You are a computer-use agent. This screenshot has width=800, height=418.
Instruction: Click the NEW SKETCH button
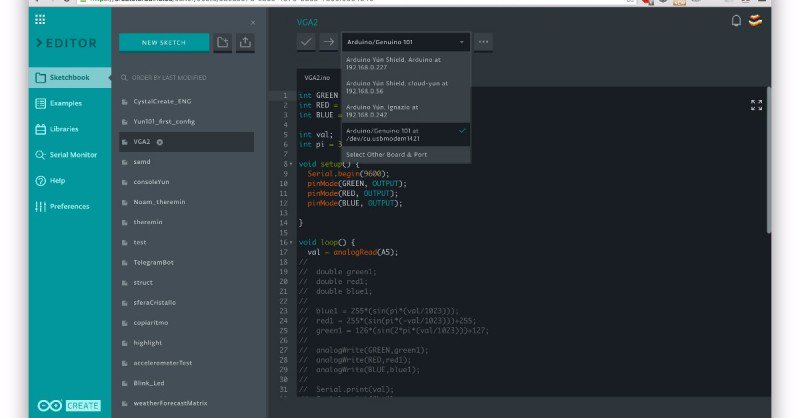point(164,42)
